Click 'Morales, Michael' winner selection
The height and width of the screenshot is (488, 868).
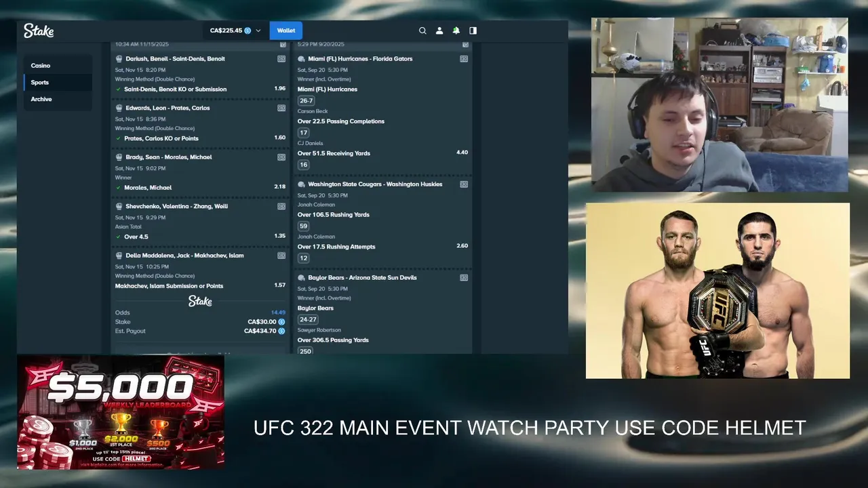tap(148, 188)
